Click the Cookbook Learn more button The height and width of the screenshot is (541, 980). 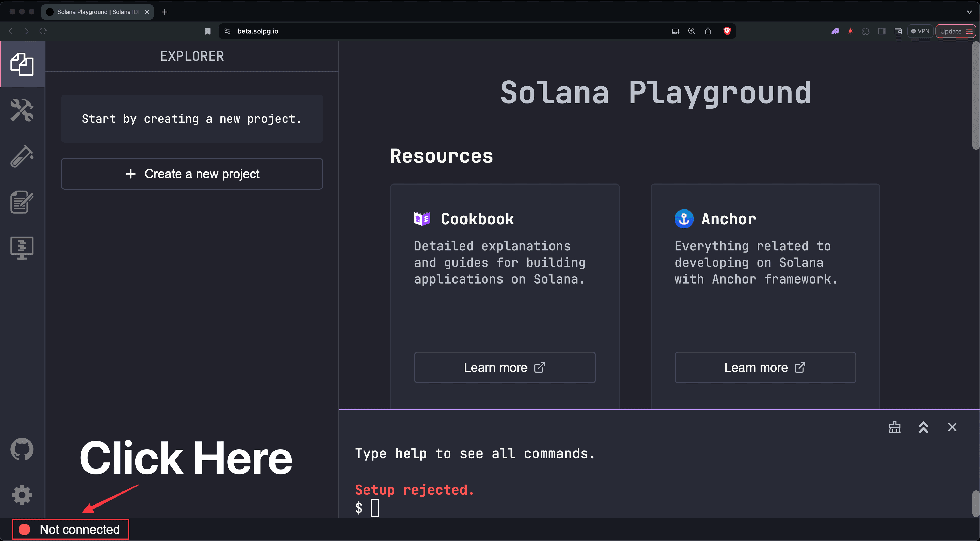tap(504, 367)
